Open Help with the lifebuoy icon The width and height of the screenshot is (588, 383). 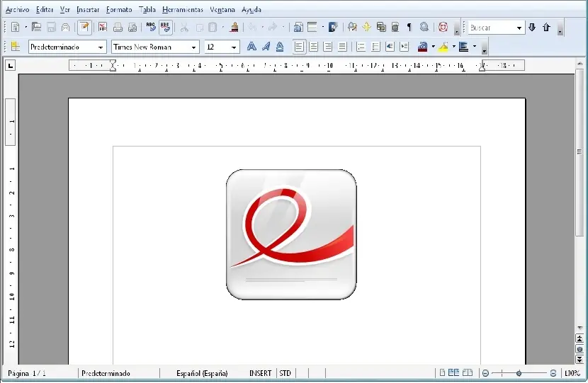pyautogui.click(x=443, y=28)
